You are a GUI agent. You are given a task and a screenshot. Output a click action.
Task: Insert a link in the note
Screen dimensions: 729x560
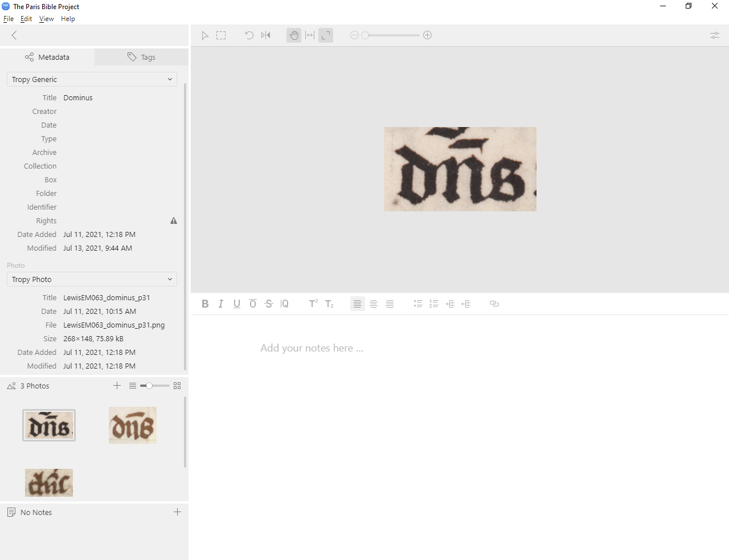494,304
